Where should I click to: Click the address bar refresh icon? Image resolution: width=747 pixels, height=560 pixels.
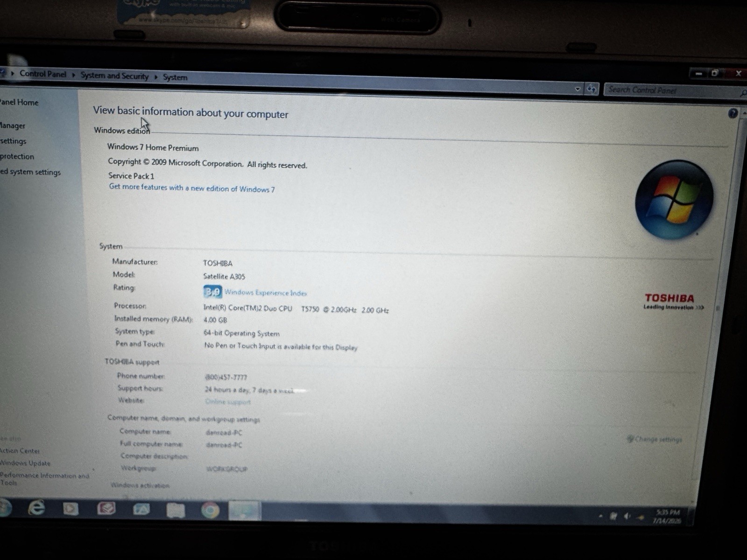(592, 89)
